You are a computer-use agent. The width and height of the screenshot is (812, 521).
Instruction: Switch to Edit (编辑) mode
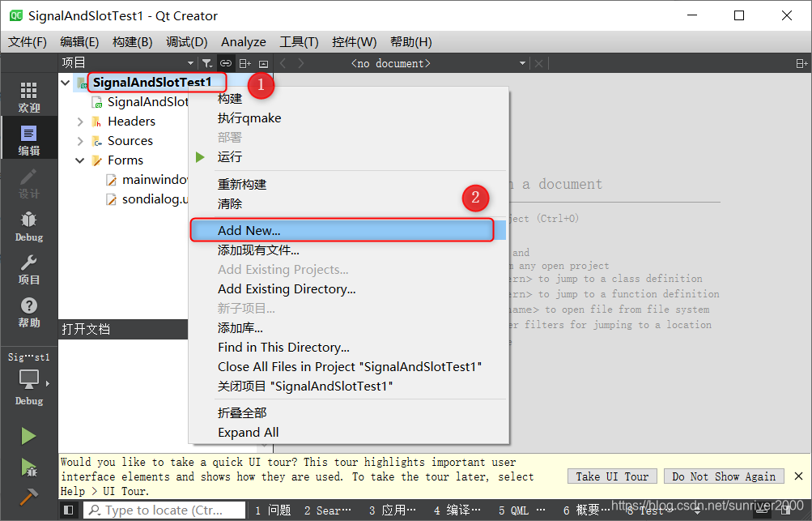[x=28, y=140]
